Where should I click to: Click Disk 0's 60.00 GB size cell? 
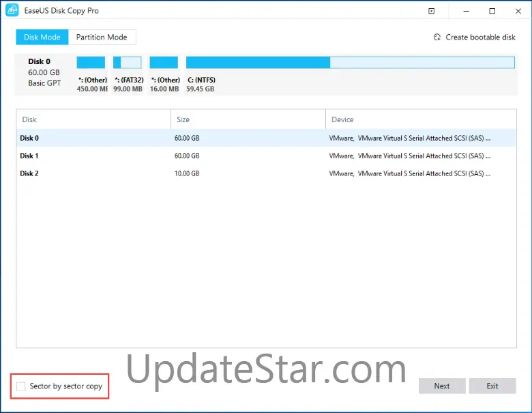point(187,138)
